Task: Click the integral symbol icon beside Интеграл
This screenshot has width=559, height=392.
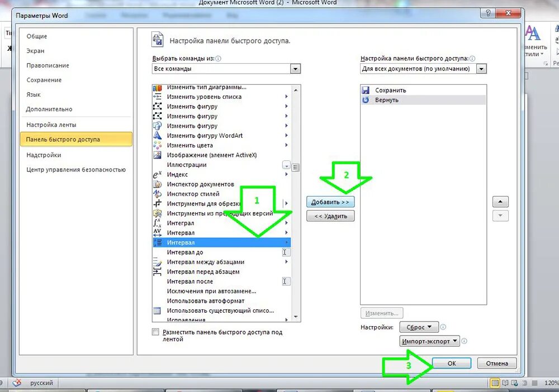Action: point(157,223)
